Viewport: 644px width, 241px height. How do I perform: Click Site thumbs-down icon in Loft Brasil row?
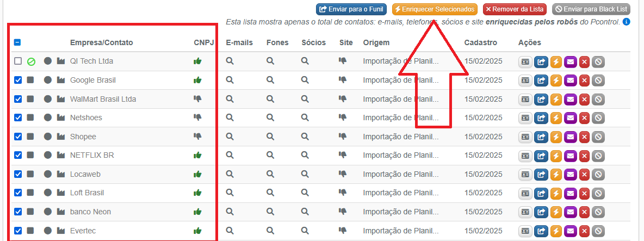pos(343,193)
